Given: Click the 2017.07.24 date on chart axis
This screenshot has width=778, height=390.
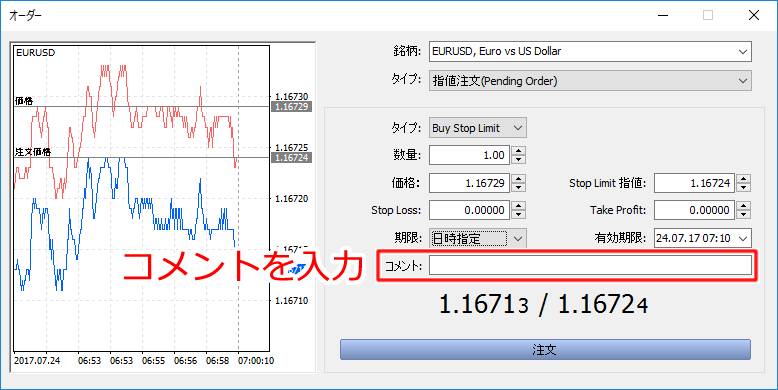Looking at the screenshot, I should [37, 361].
